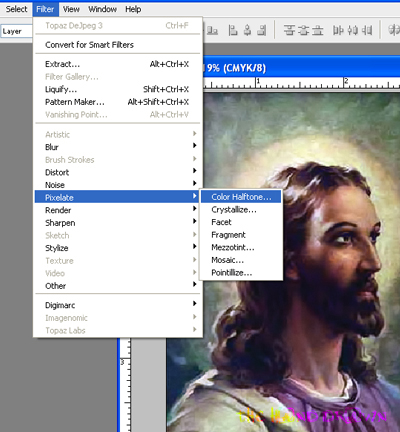Open the Stylize filter category
This screenshot has height=432, width=400.
(118, 248)
